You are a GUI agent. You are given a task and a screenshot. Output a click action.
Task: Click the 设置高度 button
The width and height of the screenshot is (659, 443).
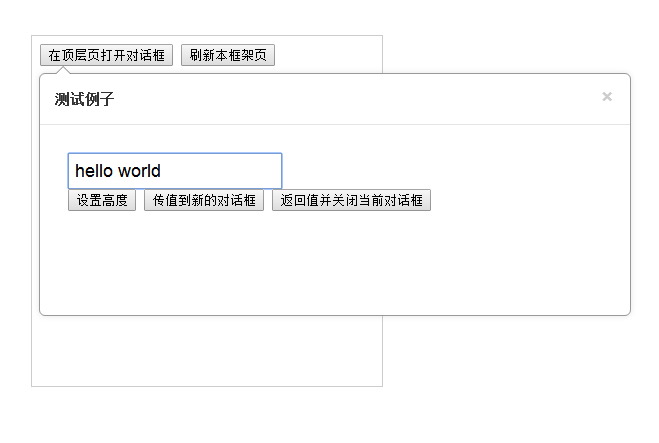[x=102, y=201]
